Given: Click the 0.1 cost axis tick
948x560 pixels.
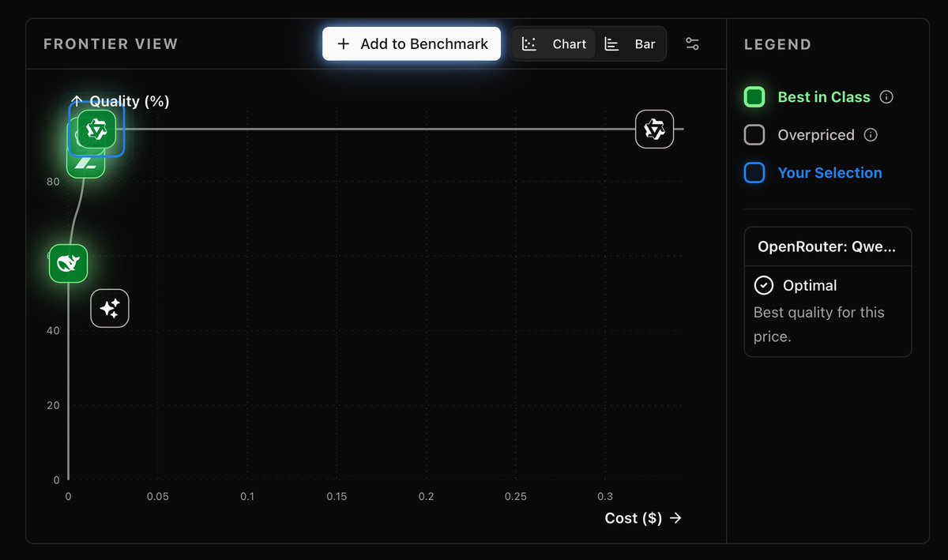Looking at the screenshot, I should click(247, 497).
